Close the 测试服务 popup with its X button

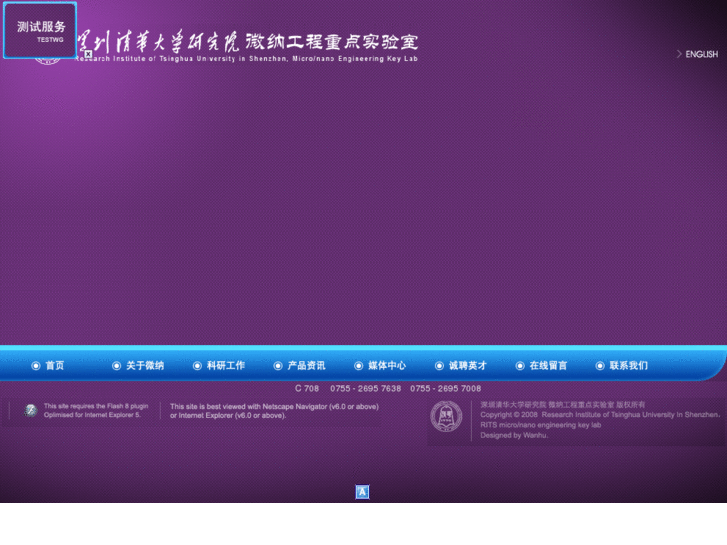tap(88, 54)
